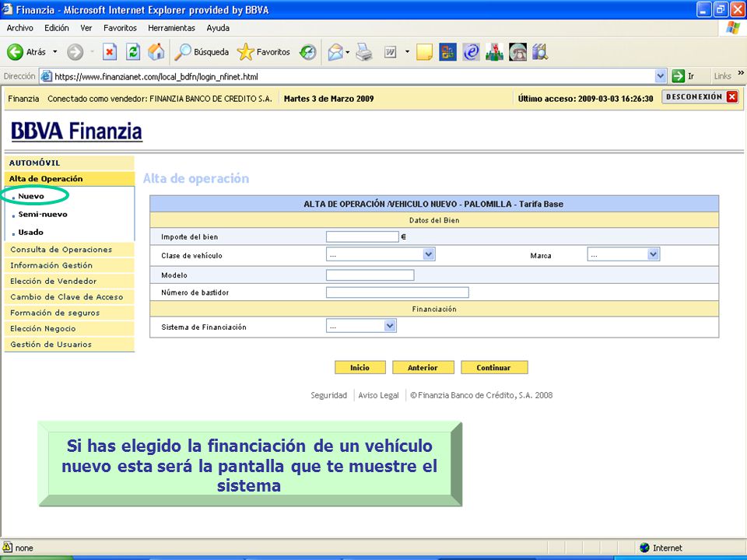
Task: Open the Archivo menu
Action: [20, 28]
